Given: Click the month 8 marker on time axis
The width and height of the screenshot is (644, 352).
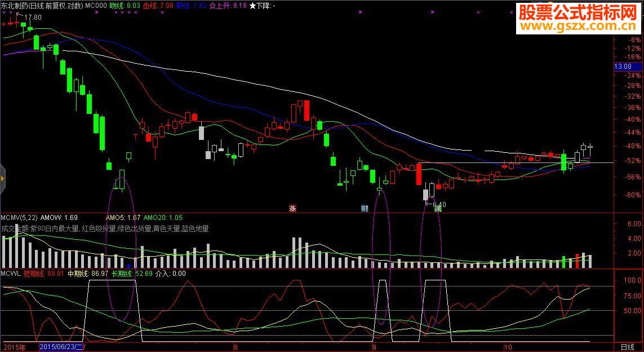Looking at the screenshot, I should coord(236,347).
